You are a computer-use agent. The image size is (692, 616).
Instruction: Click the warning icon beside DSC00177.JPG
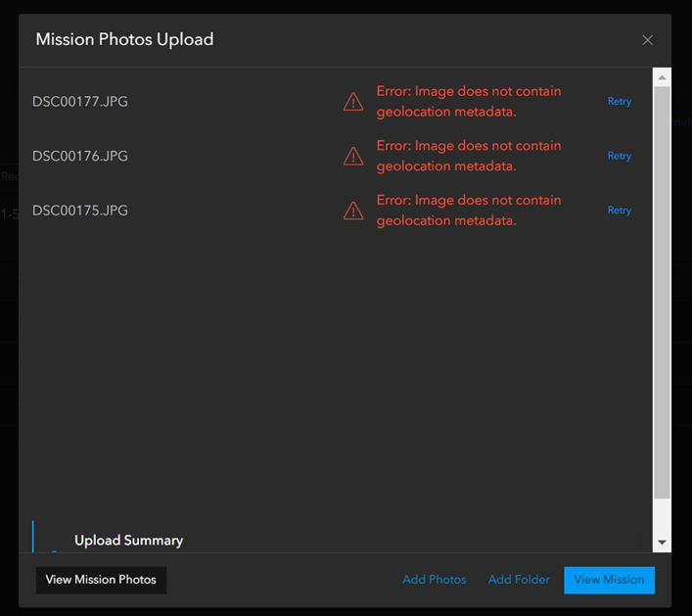353,102
